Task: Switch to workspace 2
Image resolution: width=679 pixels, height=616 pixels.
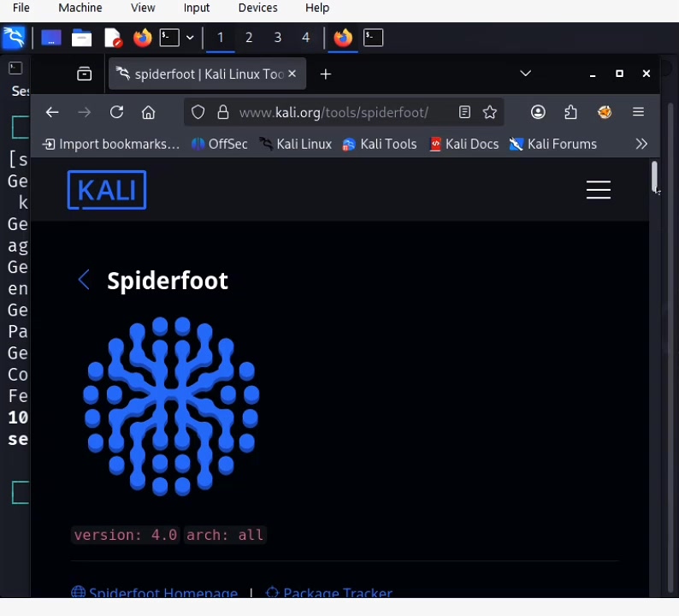Action: coord(249,38)
